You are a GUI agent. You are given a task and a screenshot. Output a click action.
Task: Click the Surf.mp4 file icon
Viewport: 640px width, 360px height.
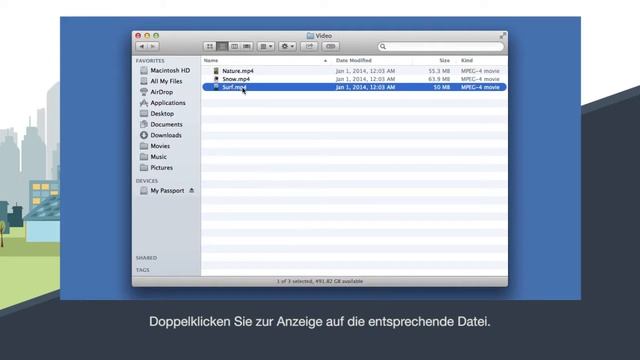click(216, 87)
